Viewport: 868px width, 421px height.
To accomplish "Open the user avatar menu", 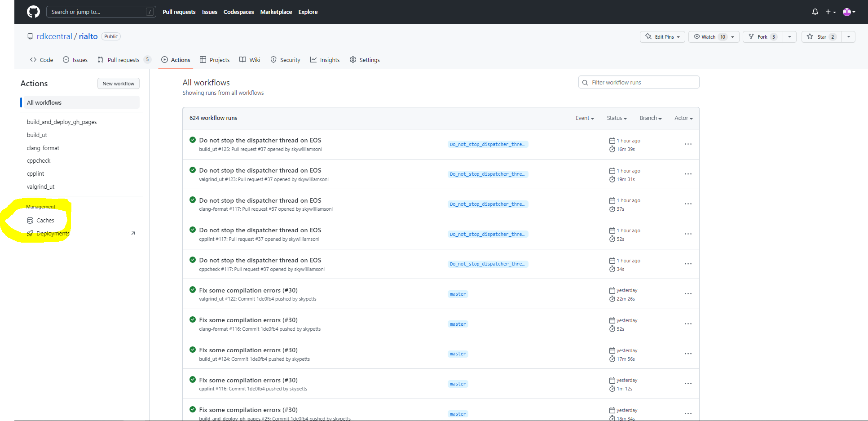I will pos(848,12).
